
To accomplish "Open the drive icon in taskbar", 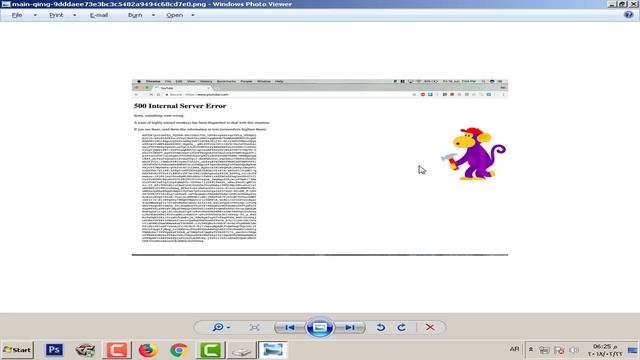I will pyautogui.click(x=242, y=351).
